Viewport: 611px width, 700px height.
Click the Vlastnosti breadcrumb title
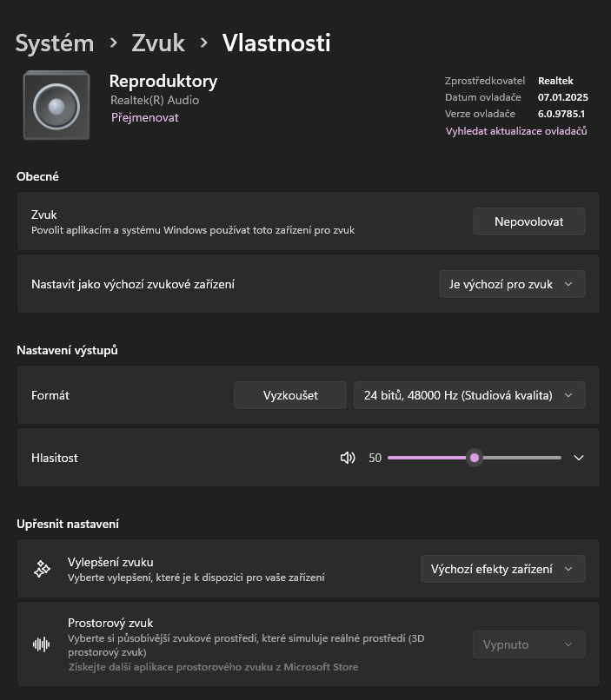(276, 43)
